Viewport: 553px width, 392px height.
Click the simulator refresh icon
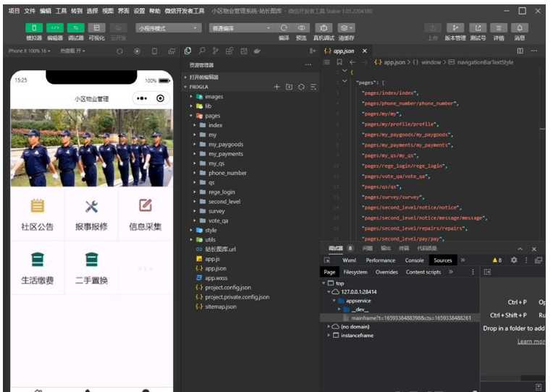click(120, 51)
